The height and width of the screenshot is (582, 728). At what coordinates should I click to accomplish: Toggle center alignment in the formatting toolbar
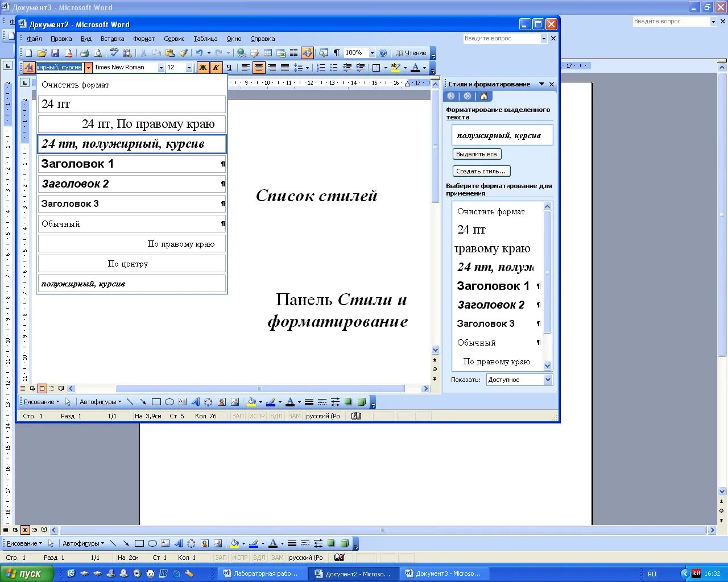pos(259,68)
